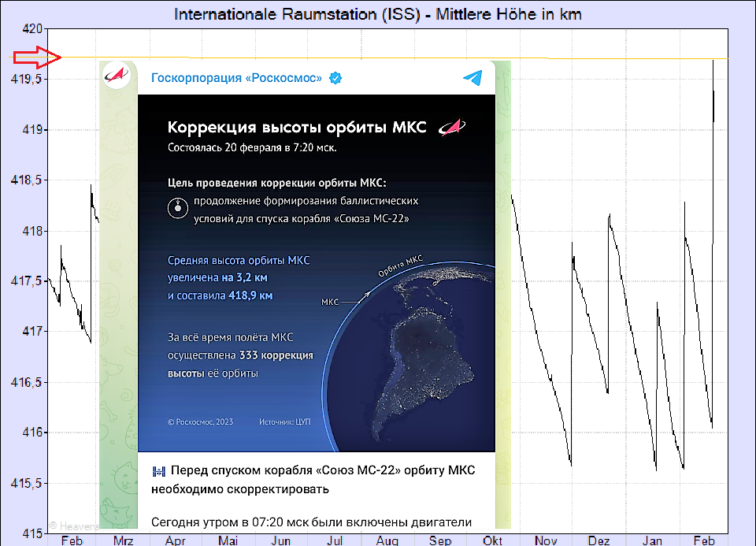Click the red arrow pointing at yellow line
Screen dimensions: 756x546
(x=36, y=57)
